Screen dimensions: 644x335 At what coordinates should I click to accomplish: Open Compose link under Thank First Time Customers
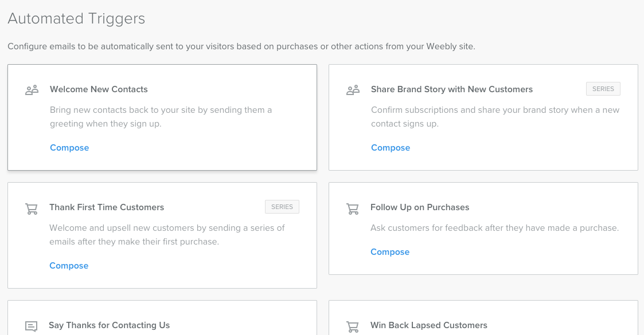tap(69, 266)
